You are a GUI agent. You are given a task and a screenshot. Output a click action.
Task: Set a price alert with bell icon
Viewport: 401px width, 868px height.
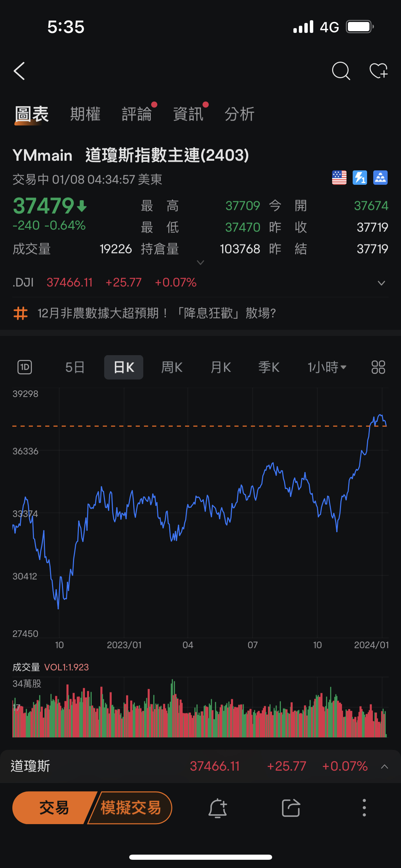218,808
